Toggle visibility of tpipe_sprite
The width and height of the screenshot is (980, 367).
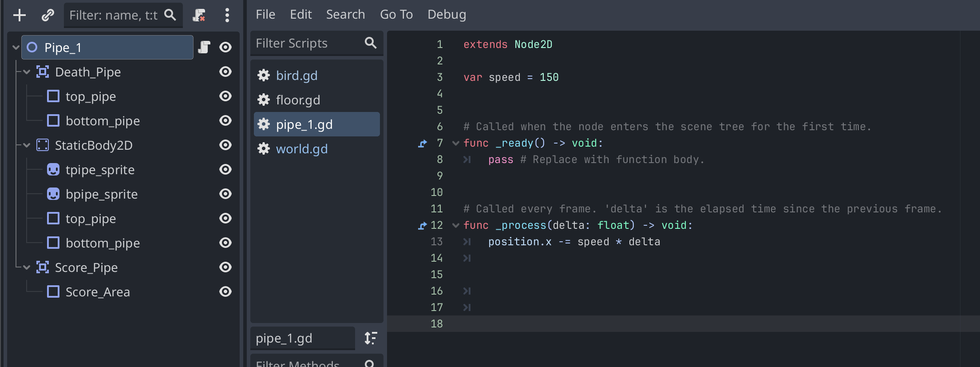pyautogui.click(x=225, y=169)
